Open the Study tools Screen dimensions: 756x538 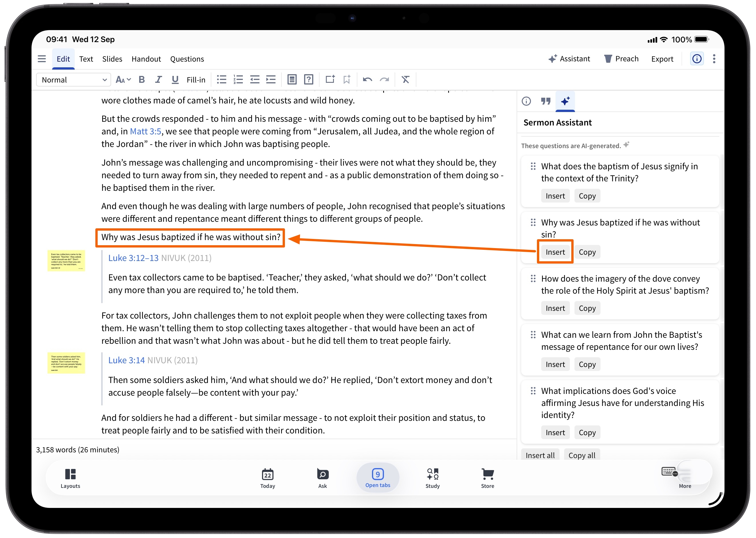[x=433, y=479]
